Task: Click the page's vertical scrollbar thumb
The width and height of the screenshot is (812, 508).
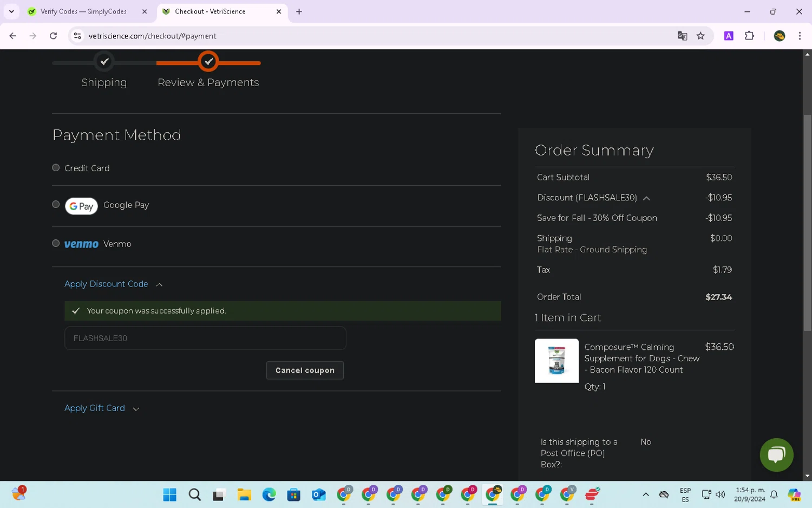Action: pos(807,222)
